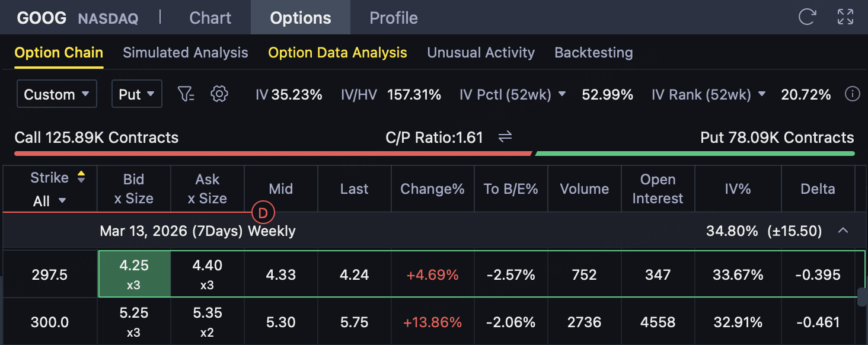Switch to the Profile tab
The image size is (868, 345).
tap(393, 18)
